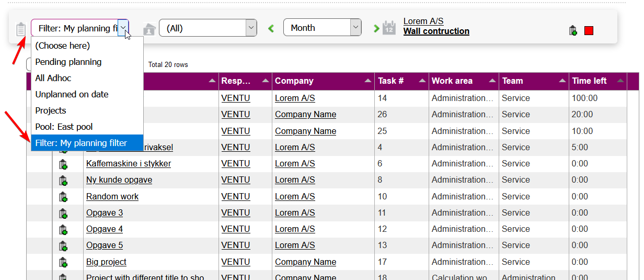Click the task icon in Kaffemaskine i stykker row

click(63, 164)
